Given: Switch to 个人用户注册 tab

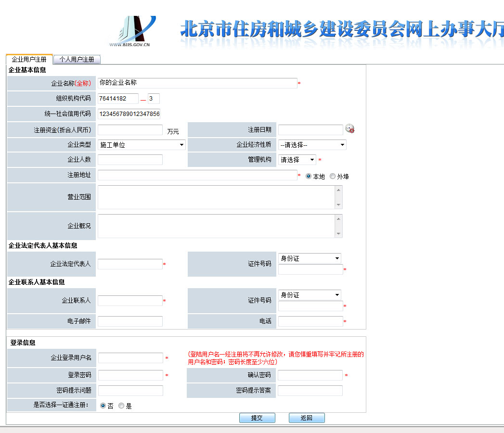Looking at the screenshot, I should [77, 60].
